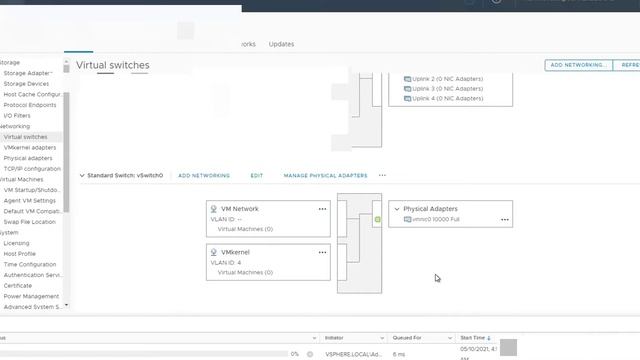The width and height of the screenshot is (640, 360).
Task: Open the Initiator column filter dropdown
Action: click(382, 338)
